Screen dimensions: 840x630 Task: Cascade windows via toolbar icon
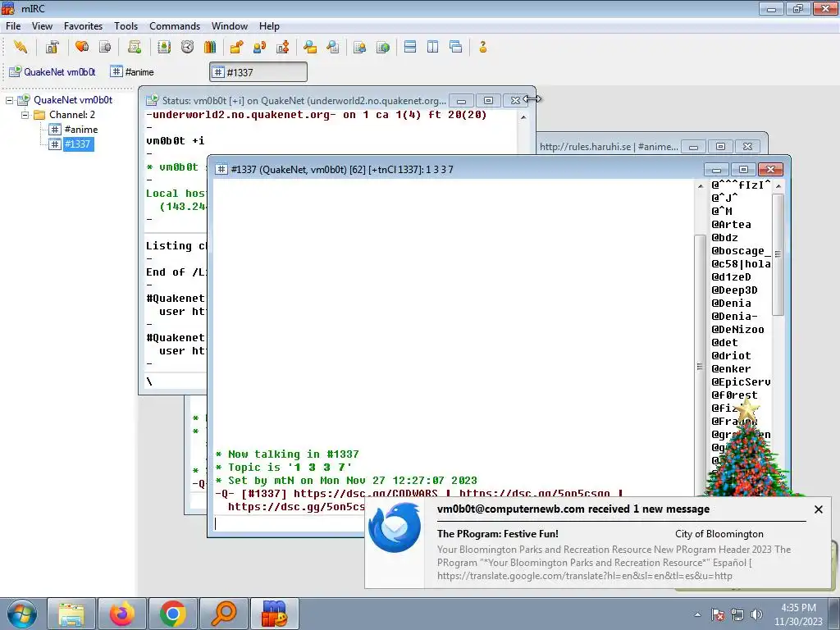pyautogui.click(x=456, y=47)
